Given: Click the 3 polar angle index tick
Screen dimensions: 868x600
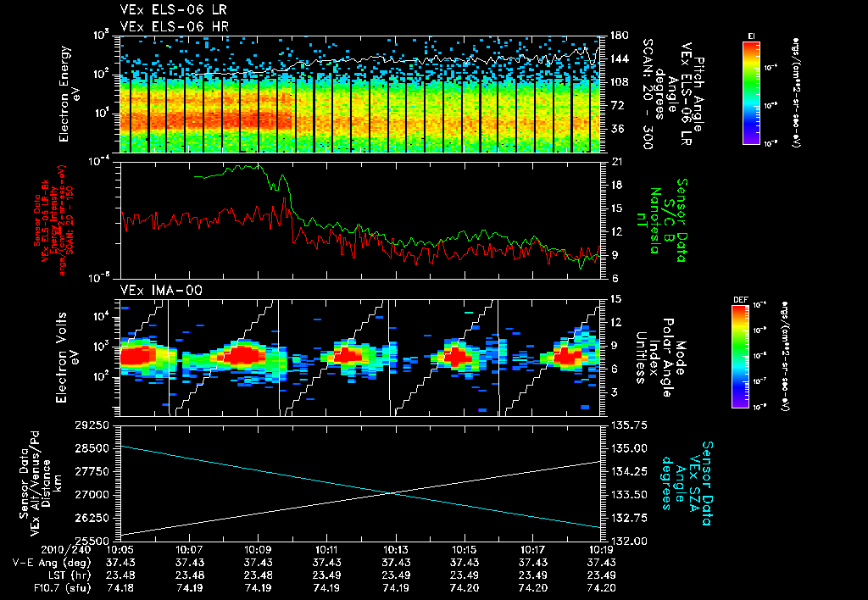Looking at the screenshot, I should point(613,392).
